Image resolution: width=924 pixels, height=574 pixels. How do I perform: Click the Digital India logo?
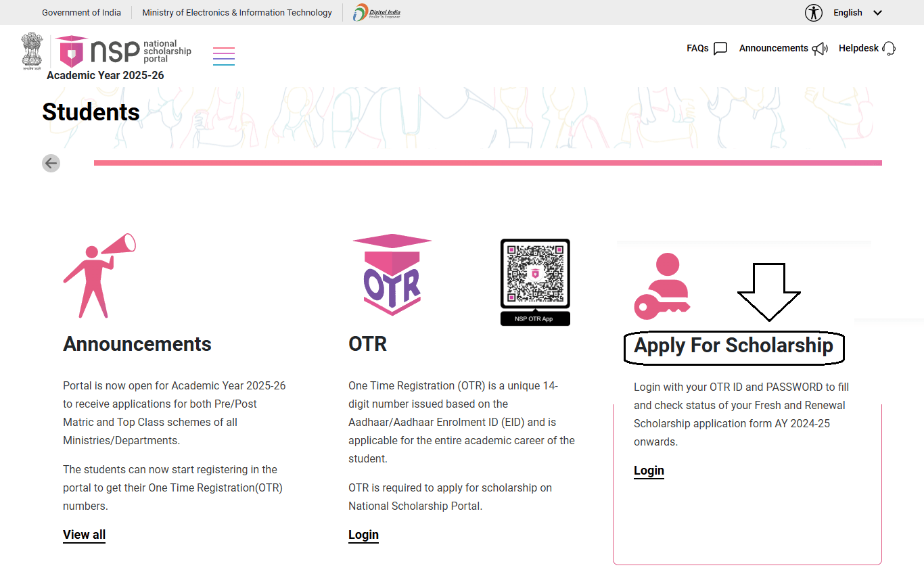[377, 12]
